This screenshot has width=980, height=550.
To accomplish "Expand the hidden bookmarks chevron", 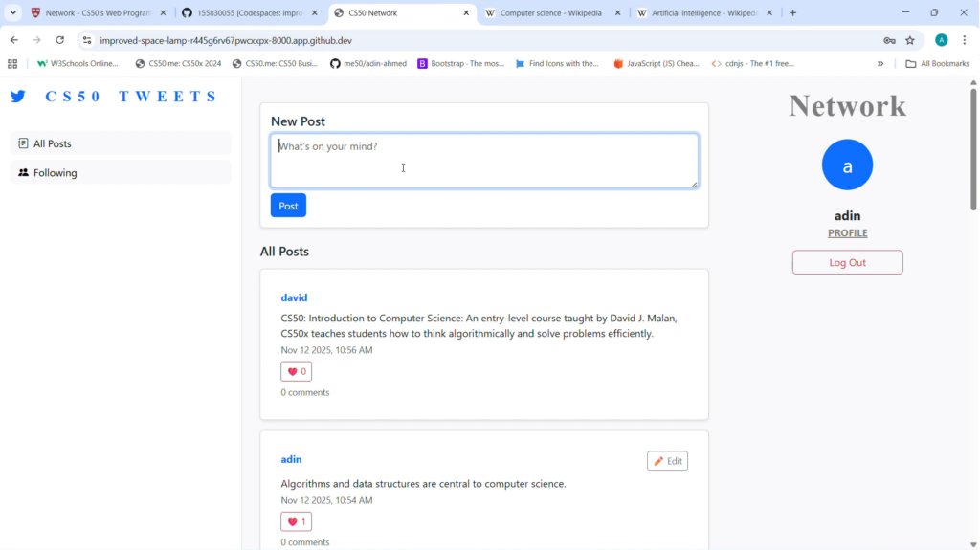I will click(x=880, y=64).
